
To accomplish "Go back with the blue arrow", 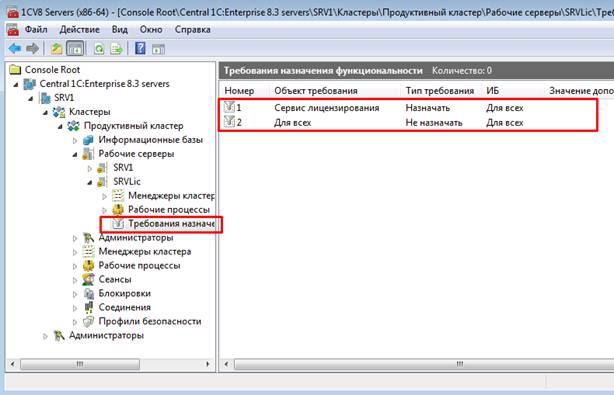I will tap(15, 49).
